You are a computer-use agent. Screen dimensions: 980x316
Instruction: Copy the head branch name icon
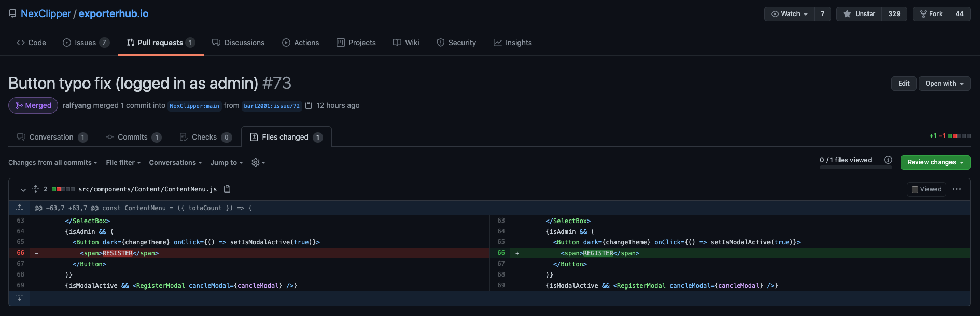coord(309,105)
